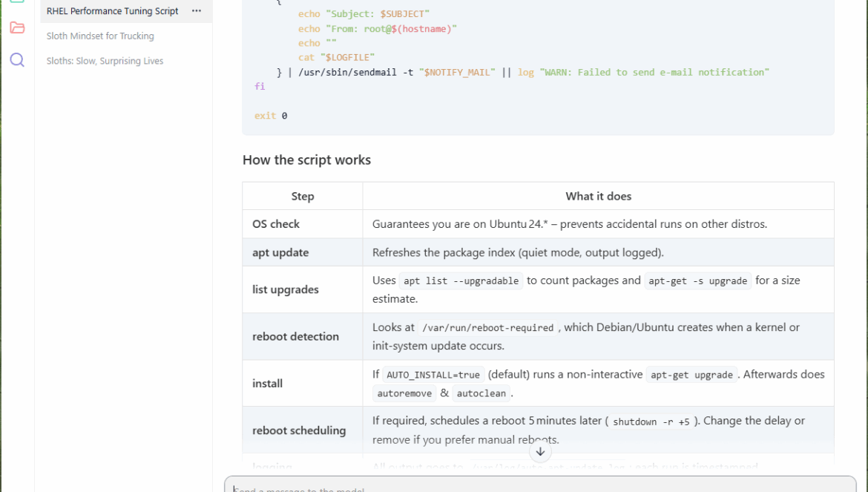Click the reboot scheduling row label
868x492 pixels.
coord(299,430)
